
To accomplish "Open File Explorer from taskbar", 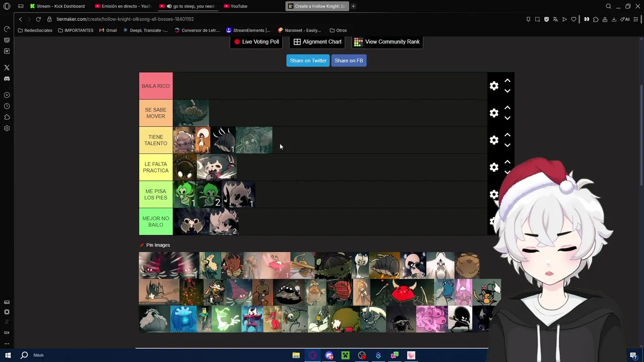I will tap(296, 355).
